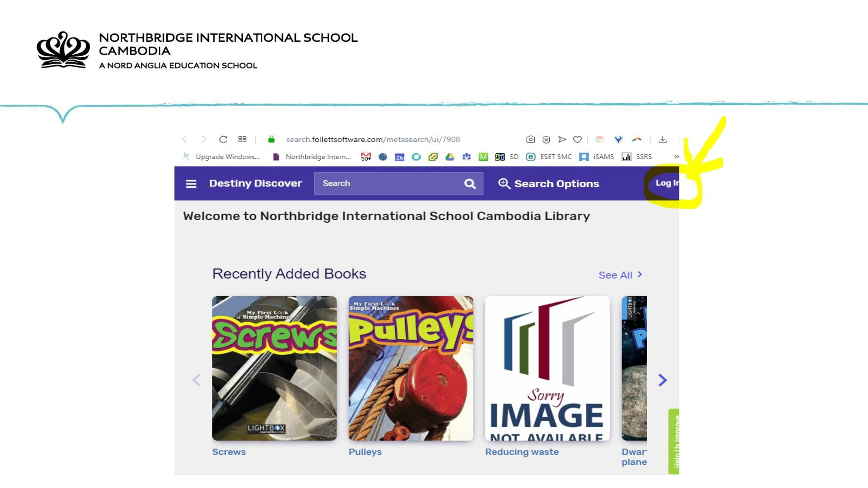
Task: See All recently added books
Action: coord(620,275)
